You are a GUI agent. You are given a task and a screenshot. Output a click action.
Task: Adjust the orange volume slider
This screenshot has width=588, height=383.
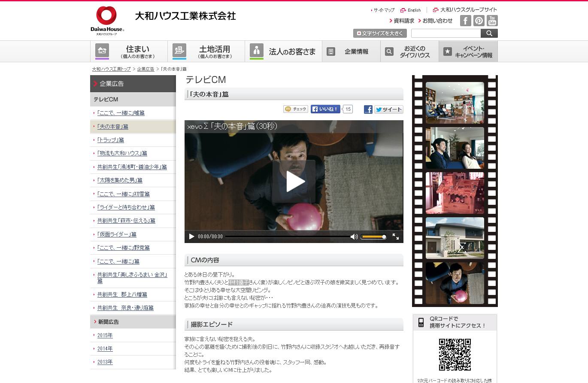pyautogui.click(x=373, y=237)
